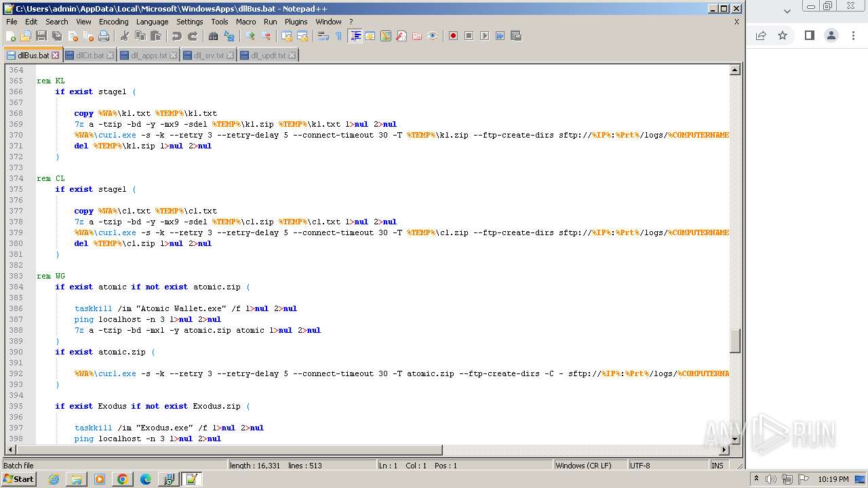Image resolution: width=868 pixels, height=488 pixels.
Task: Click line 384 in the line number margin
Action: point(16,287)
